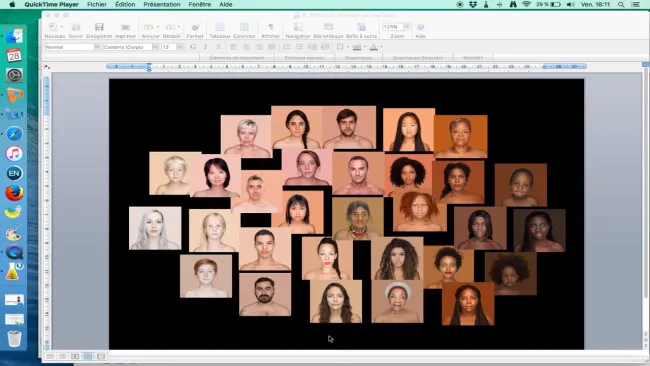Toggle underline (S) formatting
The image size is (650, 366).
click(x=218, y=47)
